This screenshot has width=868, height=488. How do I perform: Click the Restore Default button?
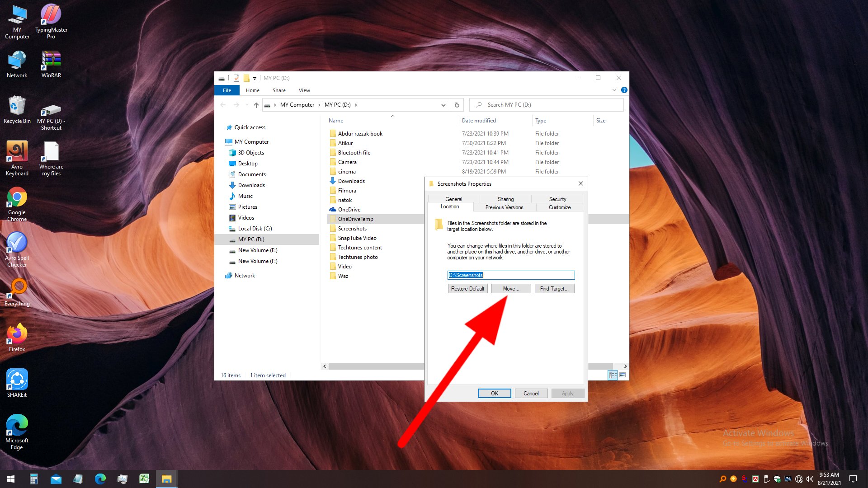467,288
